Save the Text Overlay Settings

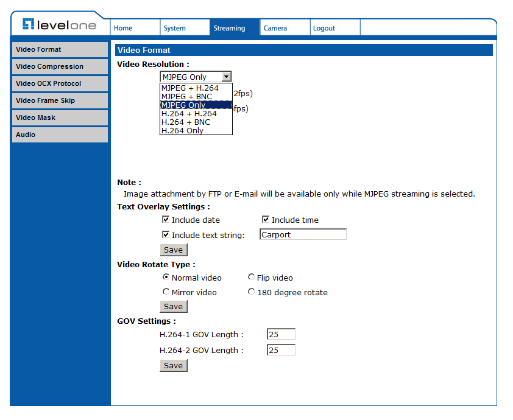click(x=174, y=250)
